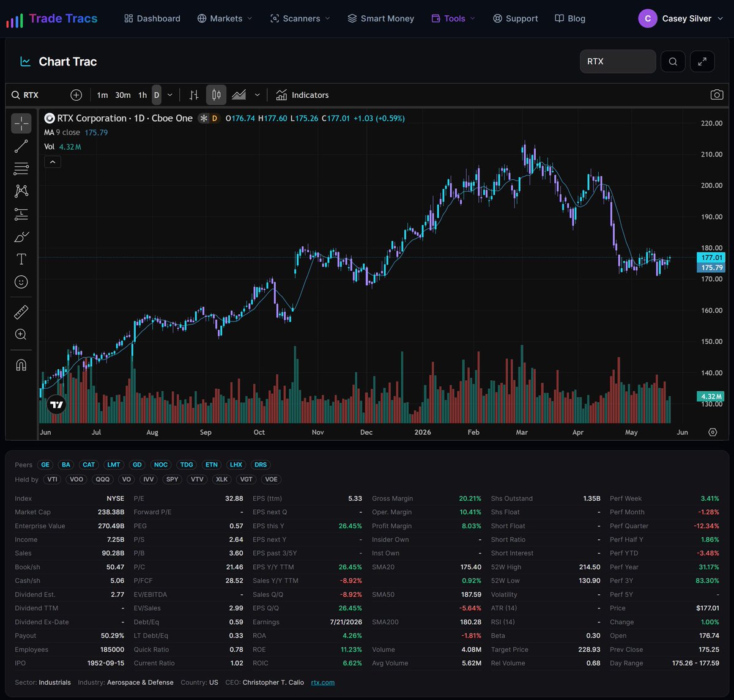
Task: Select the crosshair cursor tool
Action: 21,123
